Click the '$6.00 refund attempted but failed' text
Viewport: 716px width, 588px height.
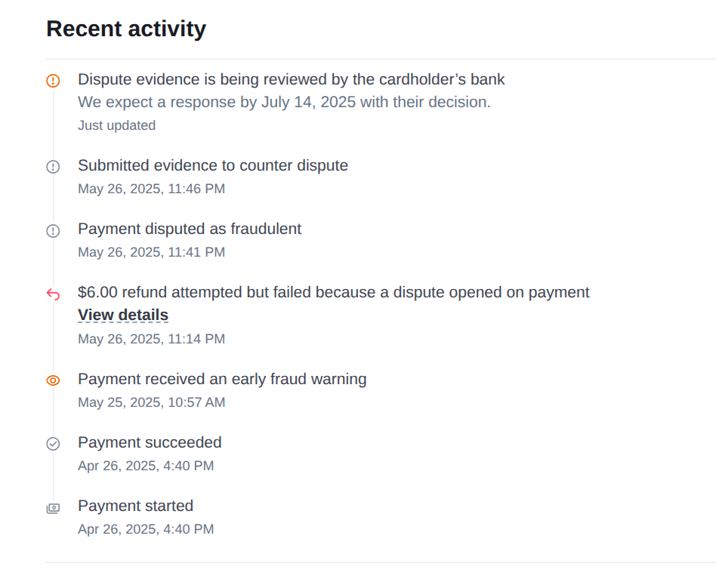(x=333, y=292)
